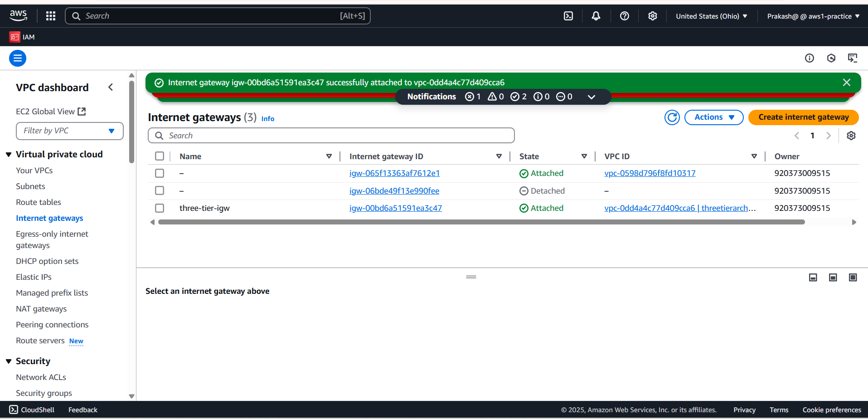Click the table horizontal scrollbar
868x419 pixels.
481,222
